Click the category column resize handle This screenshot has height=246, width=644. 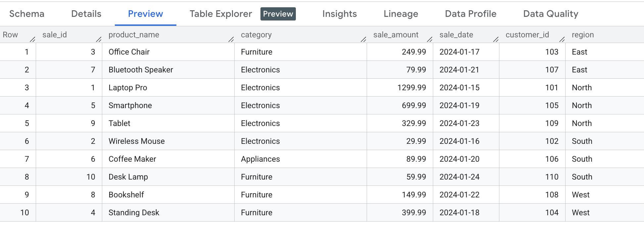coord(363,39)
